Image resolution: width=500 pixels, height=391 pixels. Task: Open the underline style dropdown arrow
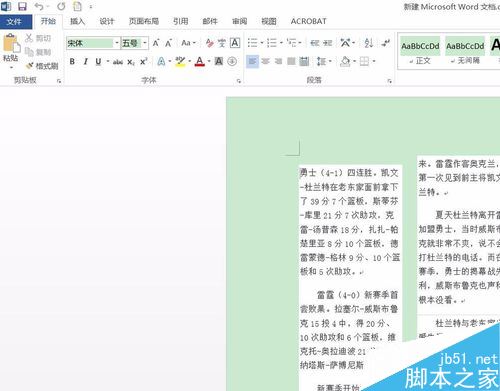tap(107, 62)
